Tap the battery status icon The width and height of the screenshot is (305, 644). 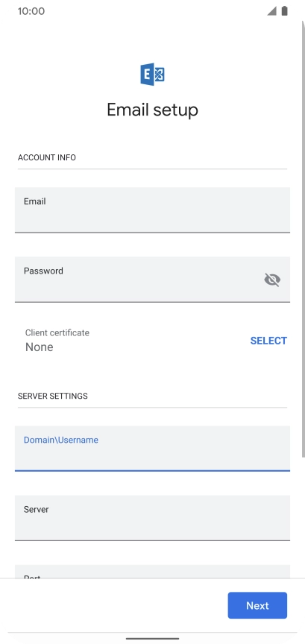coord(284,11)
